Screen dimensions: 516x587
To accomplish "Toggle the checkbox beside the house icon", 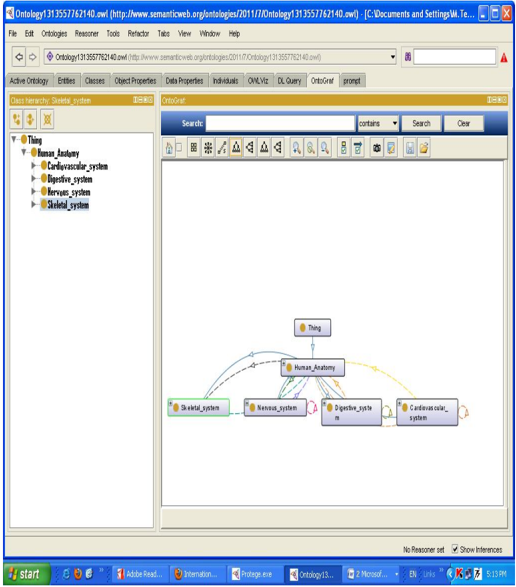I will click(179, 147).
